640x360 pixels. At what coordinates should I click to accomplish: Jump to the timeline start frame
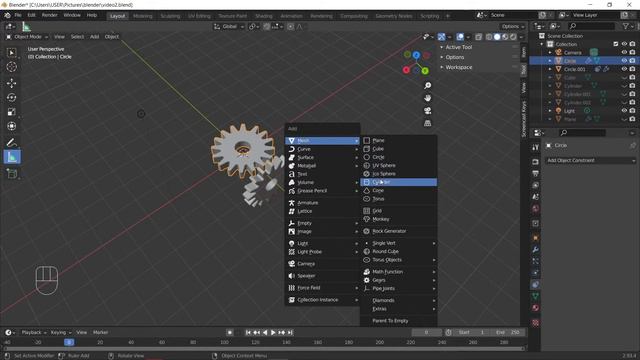click(x=248, y=333)
